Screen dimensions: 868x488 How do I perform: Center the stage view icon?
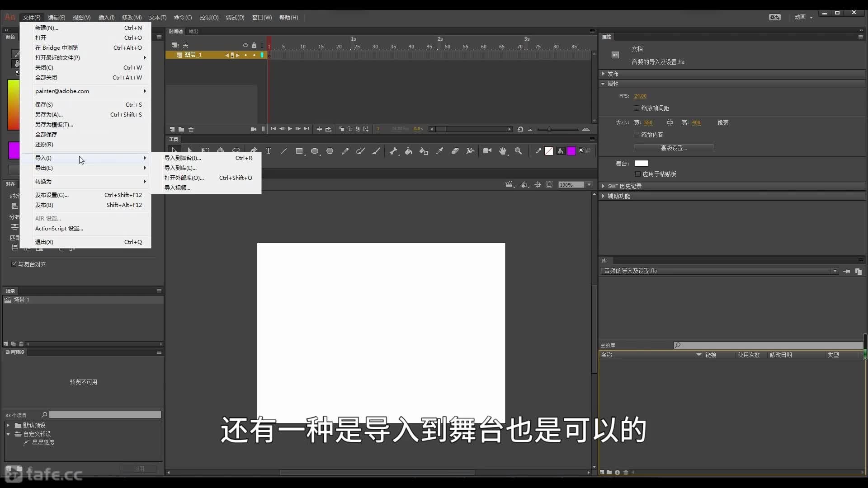point(538,184)
